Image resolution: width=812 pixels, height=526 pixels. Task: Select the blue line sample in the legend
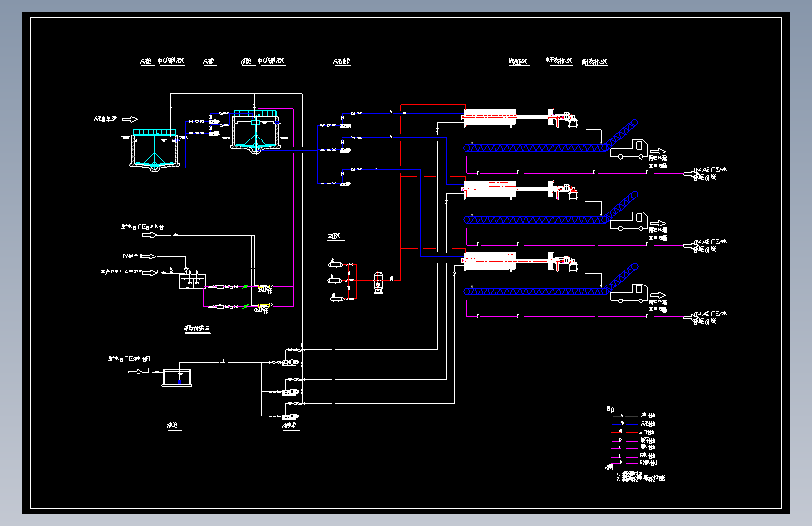pyautogui.click(x=625, y=424)
